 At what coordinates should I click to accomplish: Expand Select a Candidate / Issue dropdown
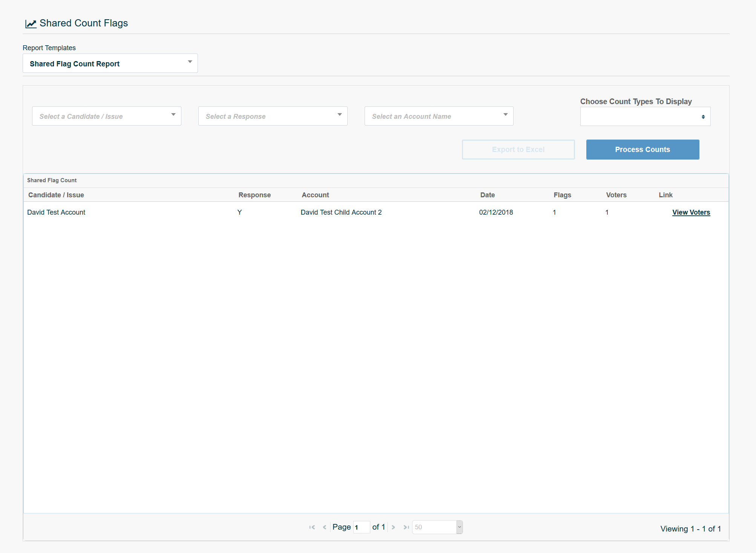106,116
